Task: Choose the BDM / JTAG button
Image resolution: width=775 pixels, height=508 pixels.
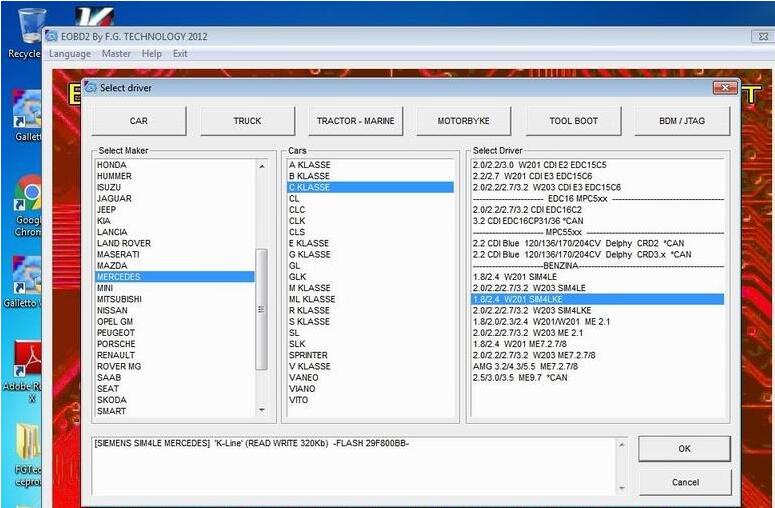Action: click(x=682, y=121)
